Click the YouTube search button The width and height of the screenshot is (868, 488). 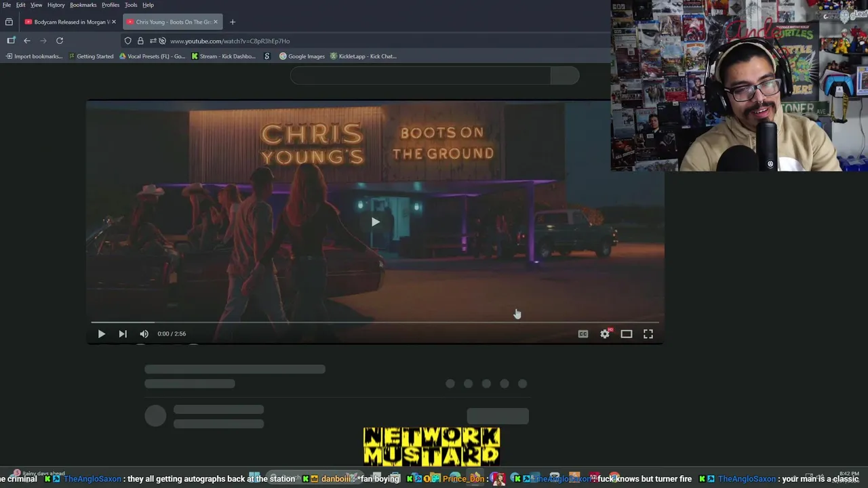pos(565,76)
